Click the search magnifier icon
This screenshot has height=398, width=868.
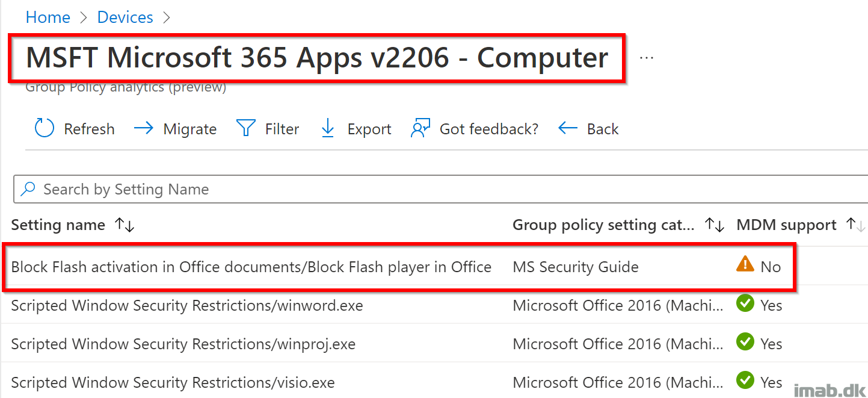pyautogui.click(x=28, y=189)
